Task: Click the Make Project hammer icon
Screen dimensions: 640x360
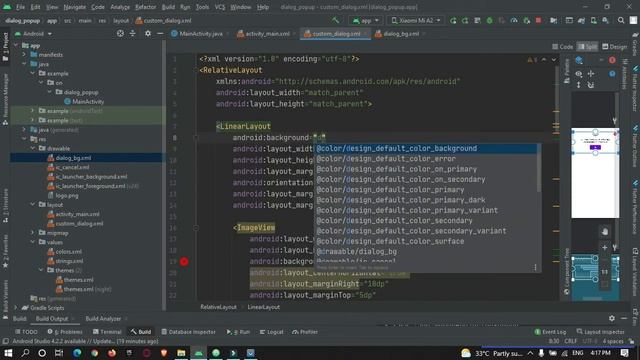Action: click(335, 20)
